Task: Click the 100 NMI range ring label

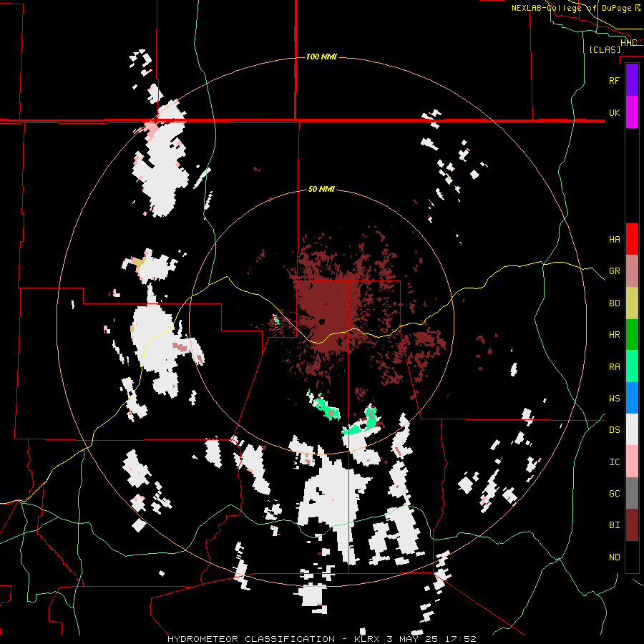Action: [321, 57]
